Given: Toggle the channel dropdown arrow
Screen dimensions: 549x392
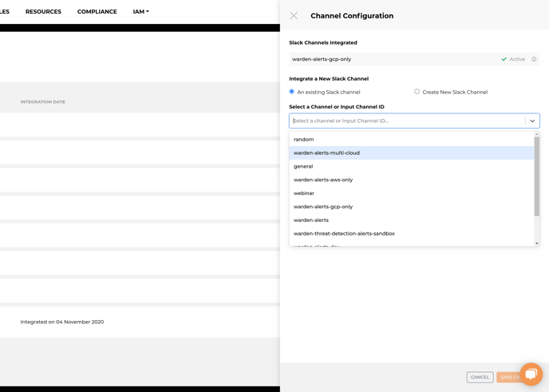Looking at the screenshot, I should click(x=532, y=121).
